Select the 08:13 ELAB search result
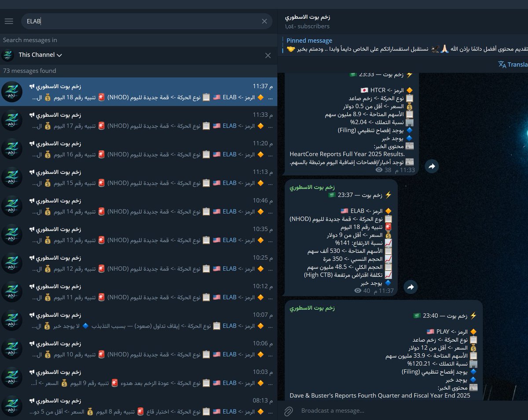This screenshot has width=528, height=420. [132, 406]
